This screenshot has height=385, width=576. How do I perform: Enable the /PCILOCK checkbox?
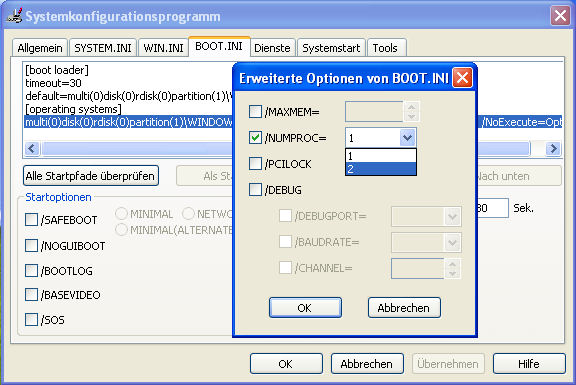[255, 164]
